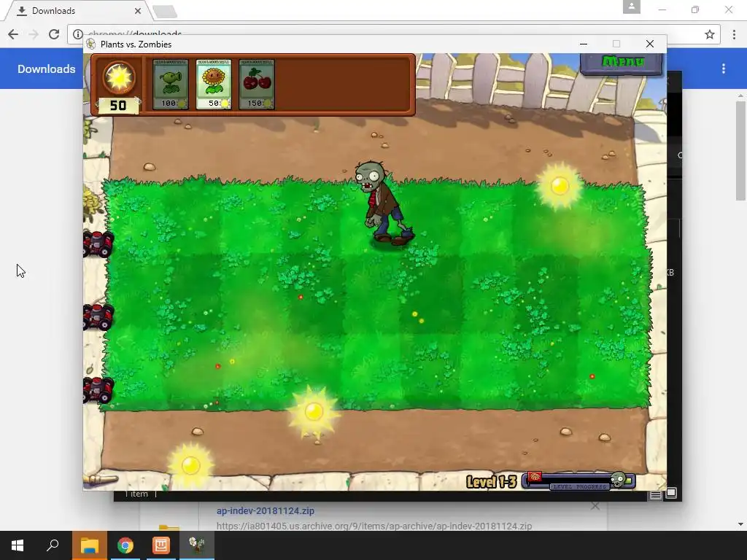Select the Cherry Bomb seed packet

pos(257,85)
